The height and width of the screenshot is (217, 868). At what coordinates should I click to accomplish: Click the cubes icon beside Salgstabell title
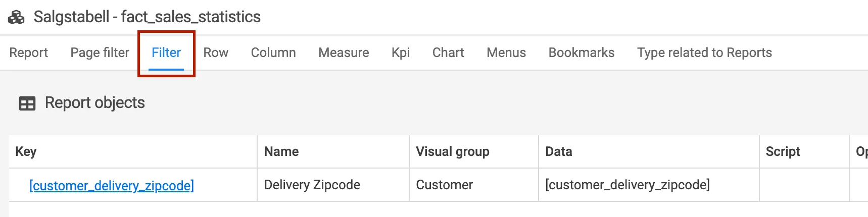(x=16, y=17)
